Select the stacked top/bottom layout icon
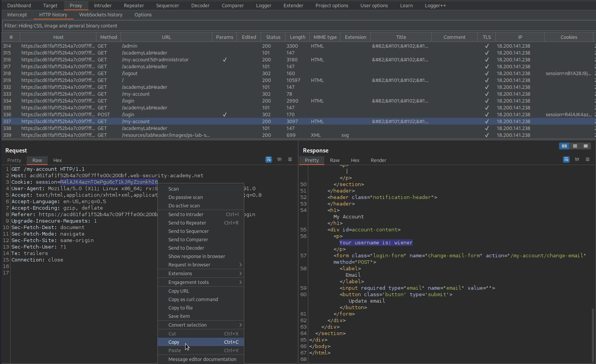 pos(575,146)
